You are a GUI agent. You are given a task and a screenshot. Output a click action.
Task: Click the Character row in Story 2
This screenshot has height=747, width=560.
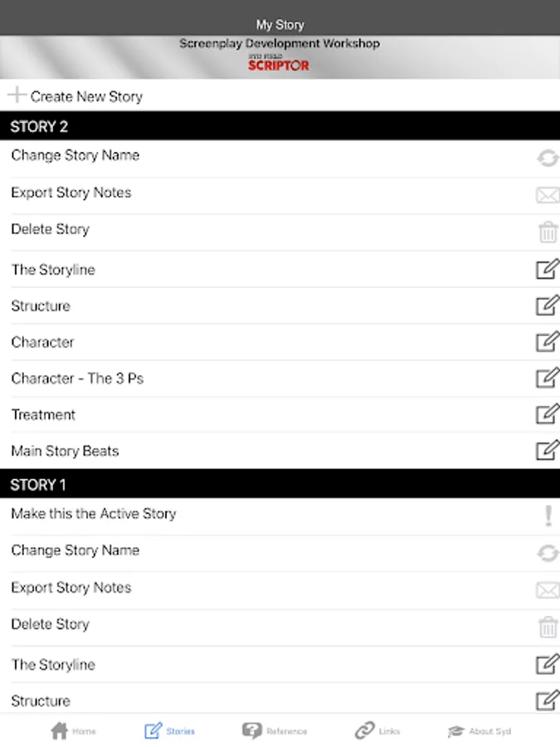click(280, 342)
